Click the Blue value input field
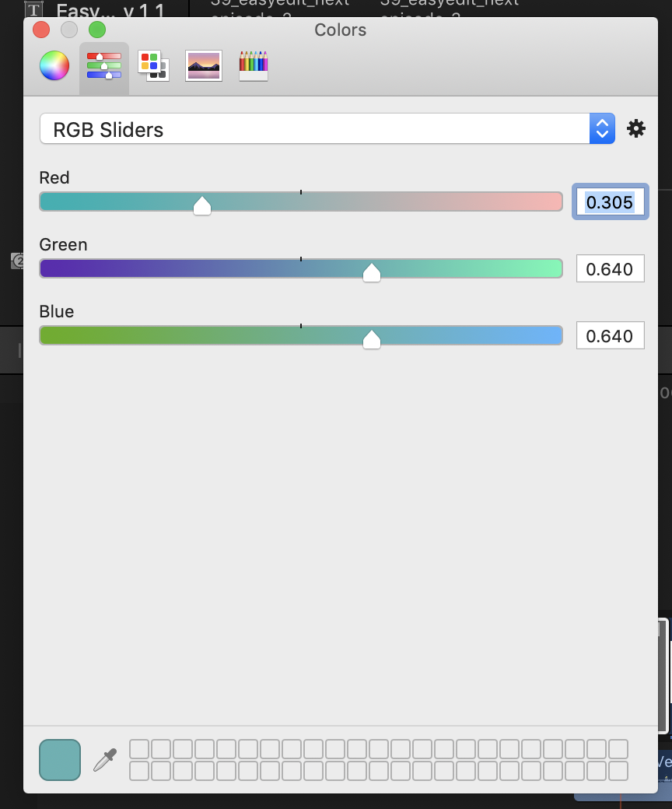The height and width of the screenshot is (809, 672). (610, 336)
